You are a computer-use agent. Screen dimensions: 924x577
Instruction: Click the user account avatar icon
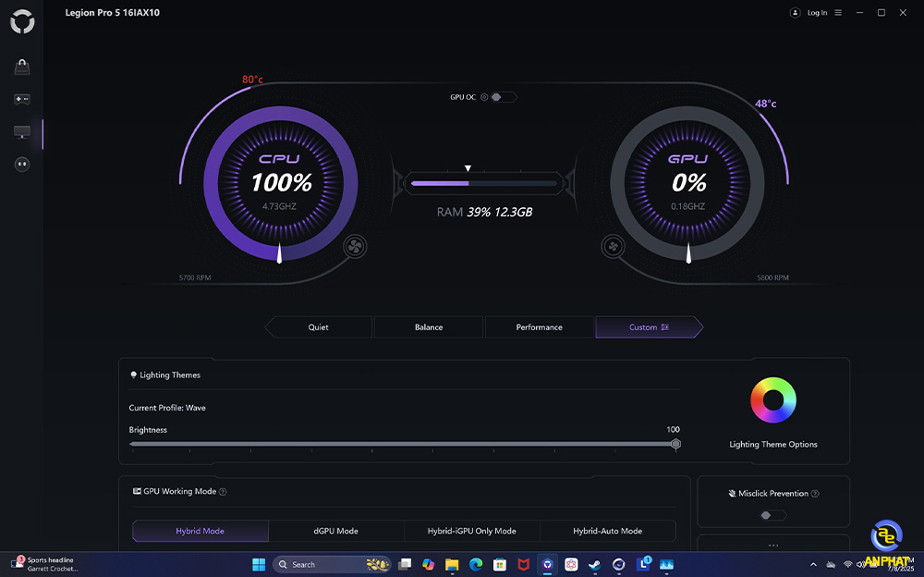(795, 12)
